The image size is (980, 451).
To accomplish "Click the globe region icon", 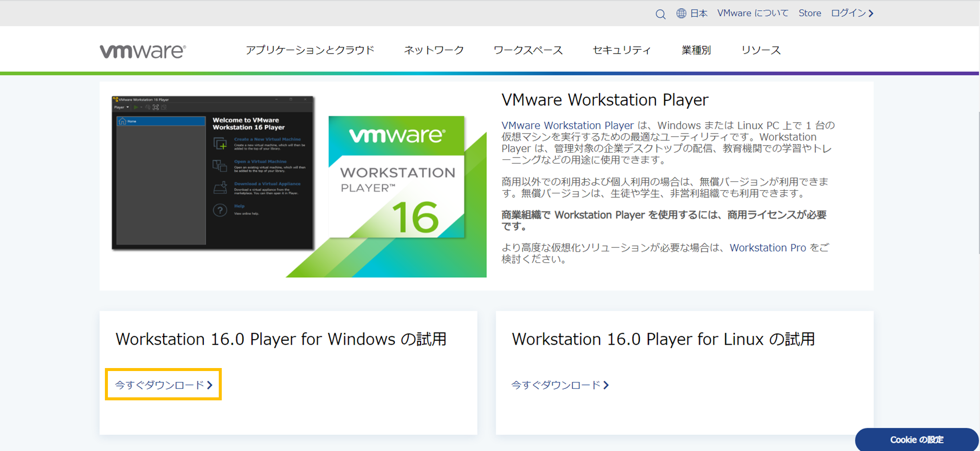I will (x=681, y=13).
